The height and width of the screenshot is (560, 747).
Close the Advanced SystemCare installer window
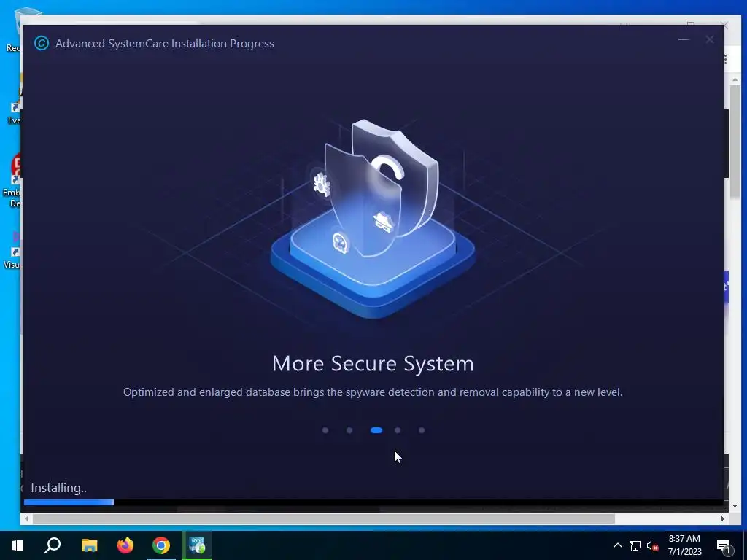pyautogui.click(x=709, y=39)
